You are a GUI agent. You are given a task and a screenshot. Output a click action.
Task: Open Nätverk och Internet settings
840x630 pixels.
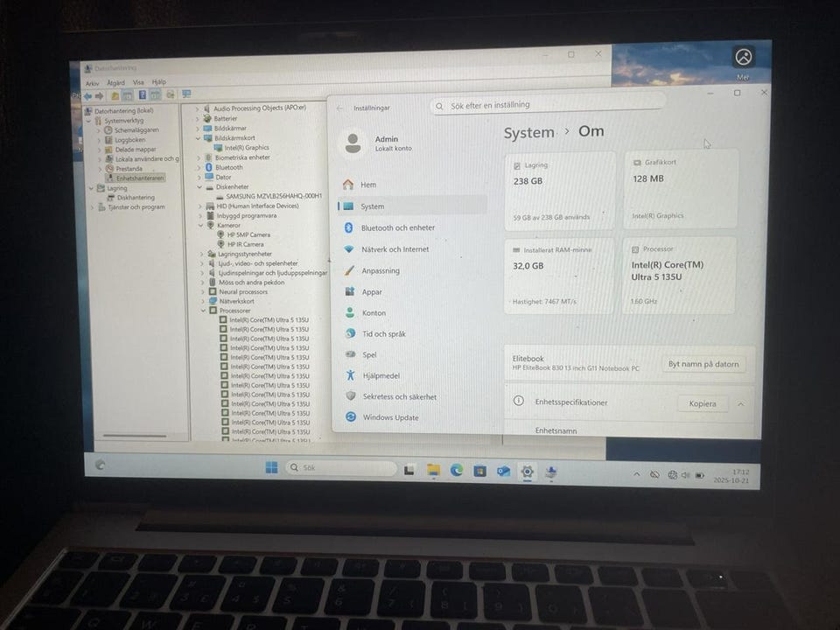pos(395,249)
